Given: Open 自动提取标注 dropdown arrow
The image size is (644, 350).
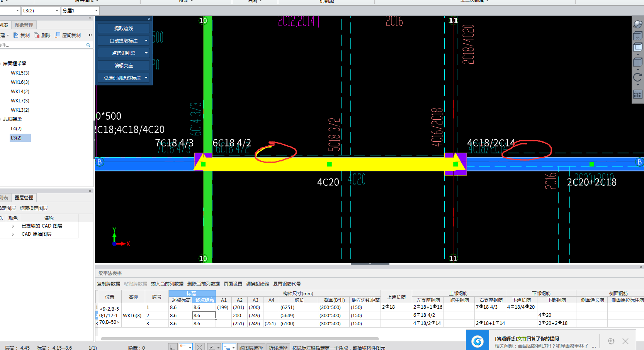Looking at the screenshot, I should click(x=146, y=41).
